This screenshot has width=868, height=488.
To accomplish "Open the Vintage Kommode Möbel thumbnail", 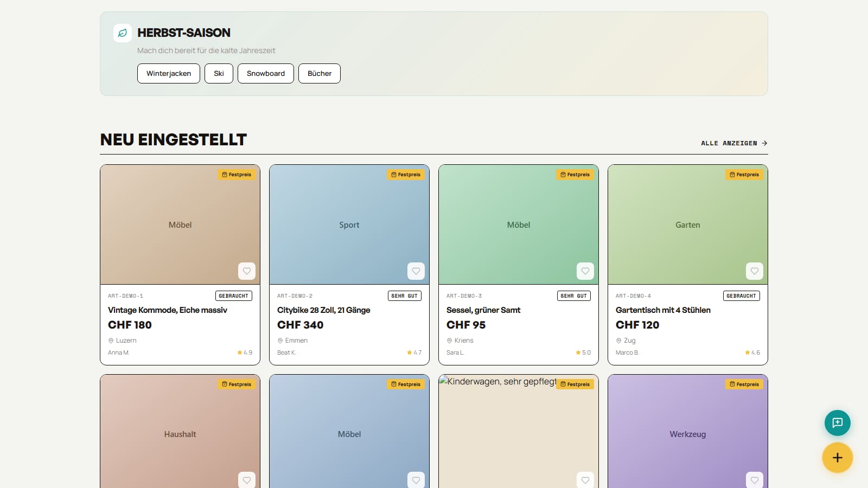I will point(180,224).
